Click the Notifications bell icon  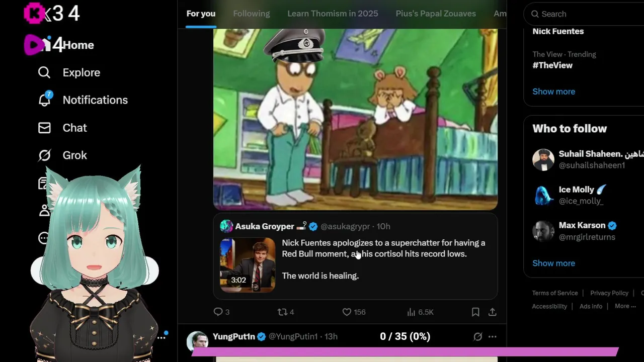pyautogui.click(x=44, y=100)
